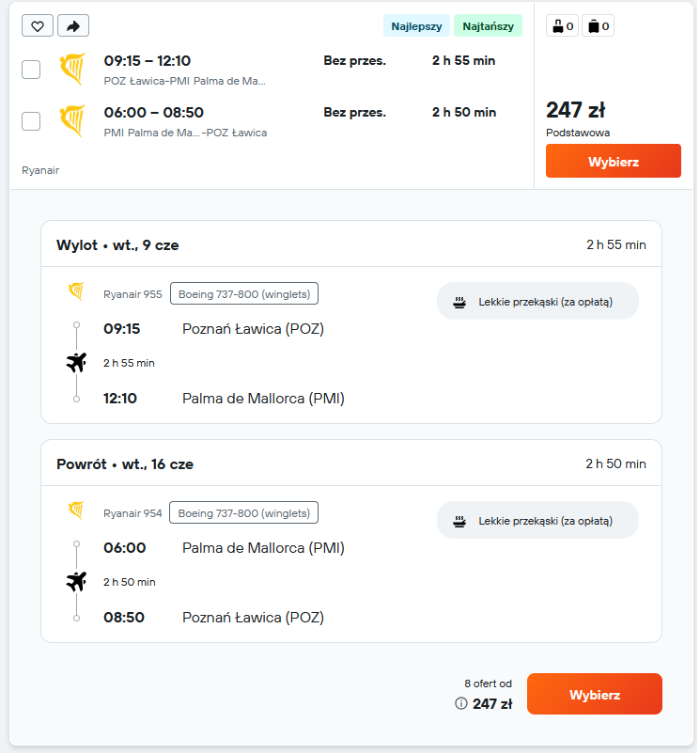This screenshot has width=700, height=754.
Task: Collapse the Wylot wt., 9 cze header
Action: [351, 244]
